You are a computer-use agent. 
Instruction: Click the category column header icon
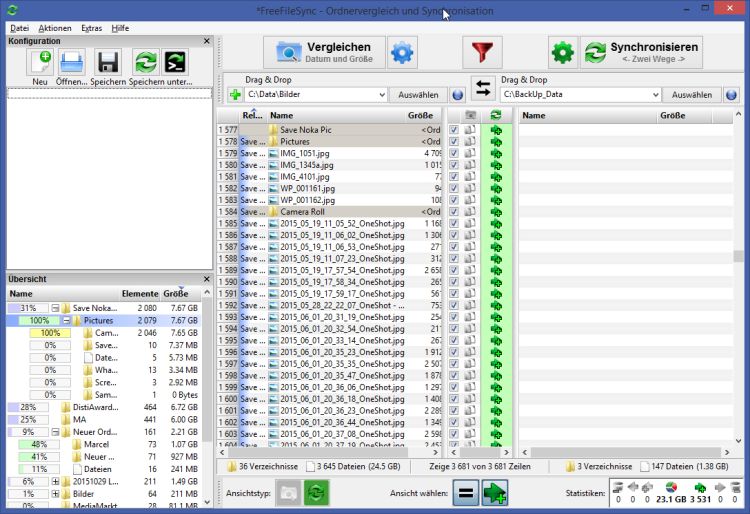point(471,115)
